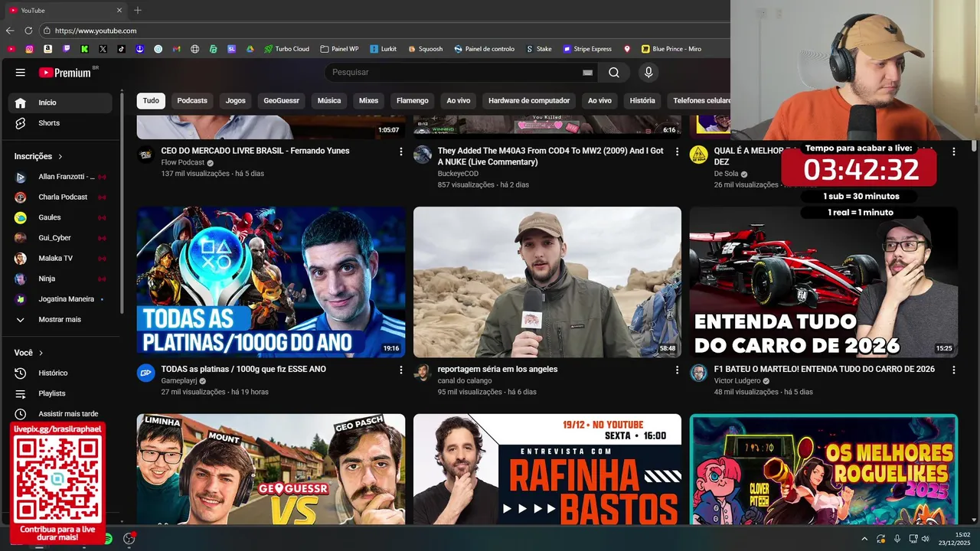Open Malaka TV subscription channel
The image size is (980, 551).
(60, 259)
